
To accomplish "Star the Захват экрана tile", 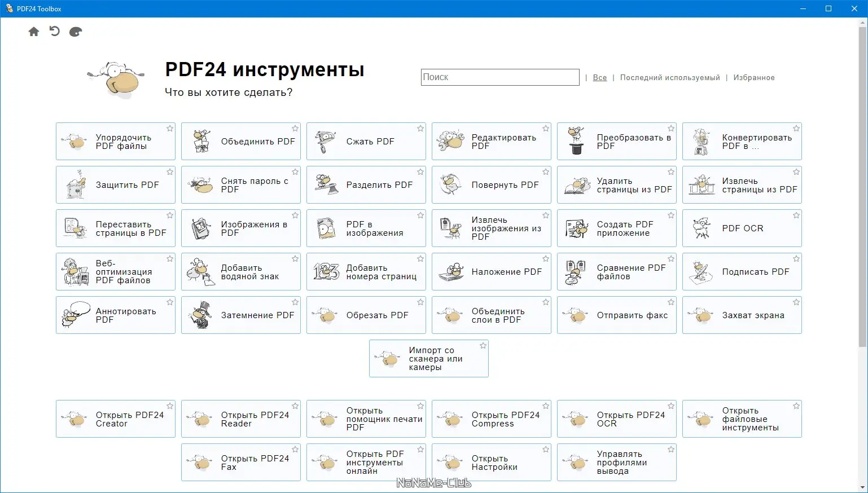I will click(x=796, y=302).
